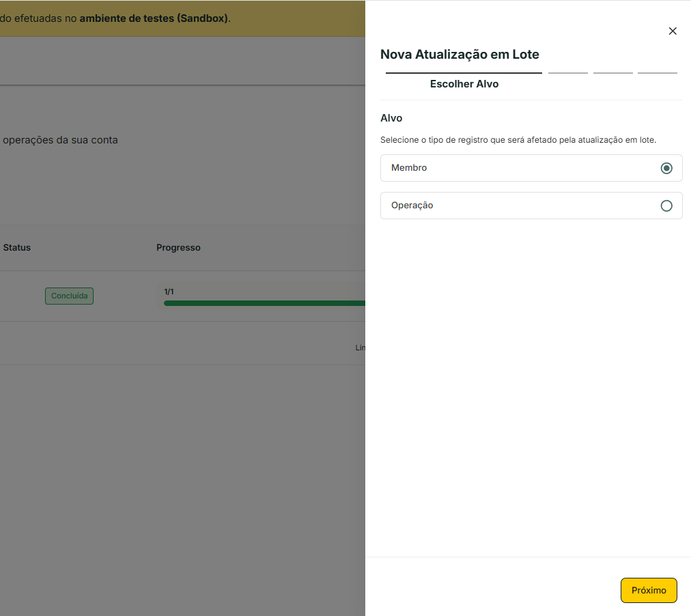Image resolution: width=691 pixels, height=616 pixels.
Task: Click the Escolher Alvo step label
Action: tap(464, 84)
